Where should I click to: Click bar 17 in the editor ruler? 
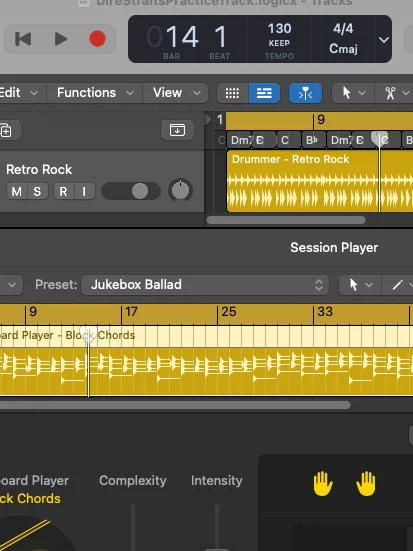tap(130, 312)
